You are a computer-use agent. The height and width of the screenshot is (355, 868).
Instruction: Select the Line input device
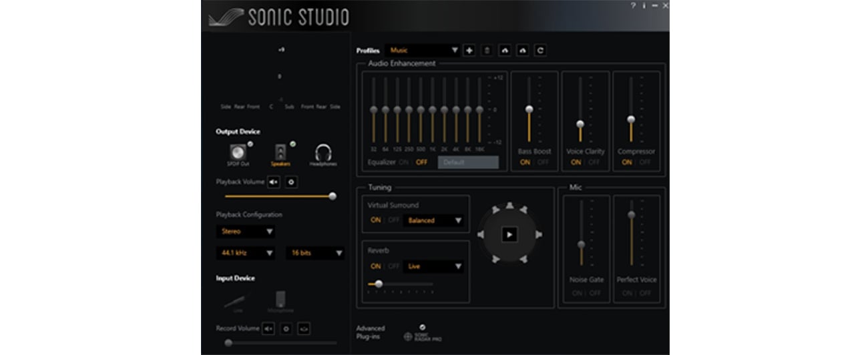pos(238,302)
